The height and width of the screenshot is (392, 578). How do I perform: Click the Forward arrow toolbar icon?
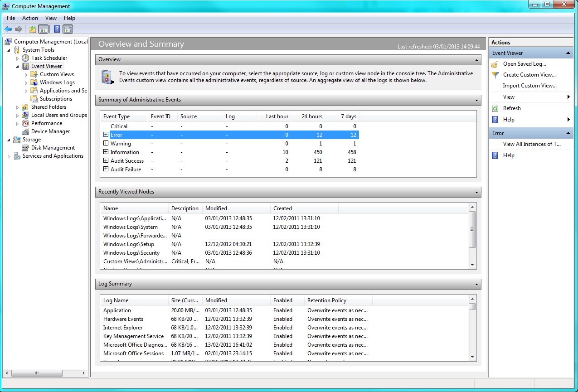point(19,29)
